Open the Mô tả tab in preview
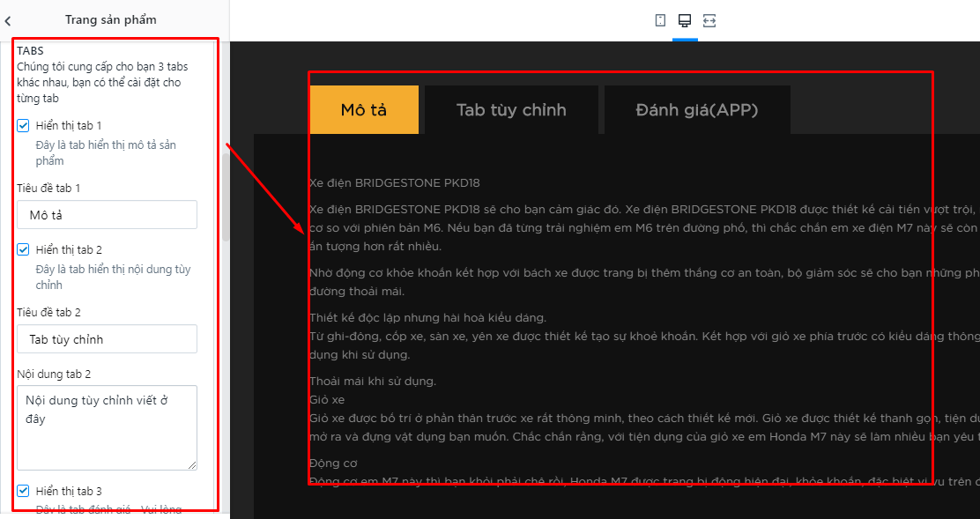 [x=364, y=110]
